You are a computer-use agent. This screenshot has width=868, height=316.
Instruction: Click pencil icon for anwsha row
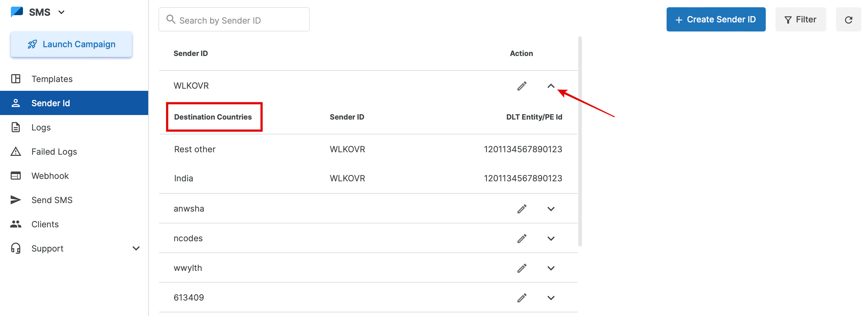point(522,209)
